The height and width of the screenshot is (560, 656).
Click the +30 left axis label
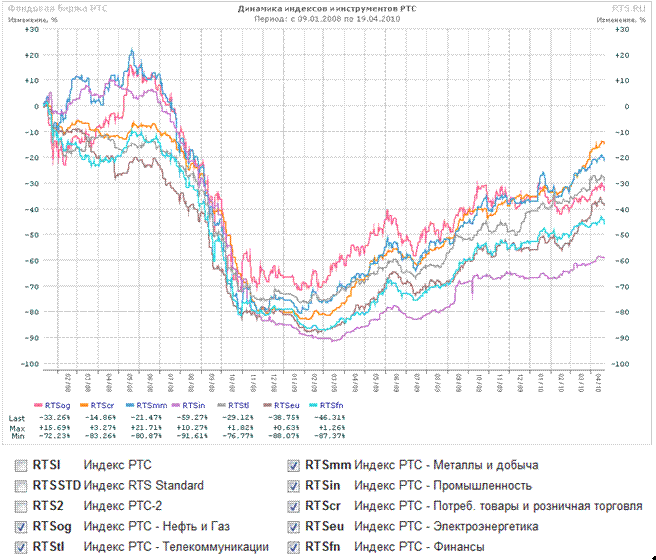(32, 29)
